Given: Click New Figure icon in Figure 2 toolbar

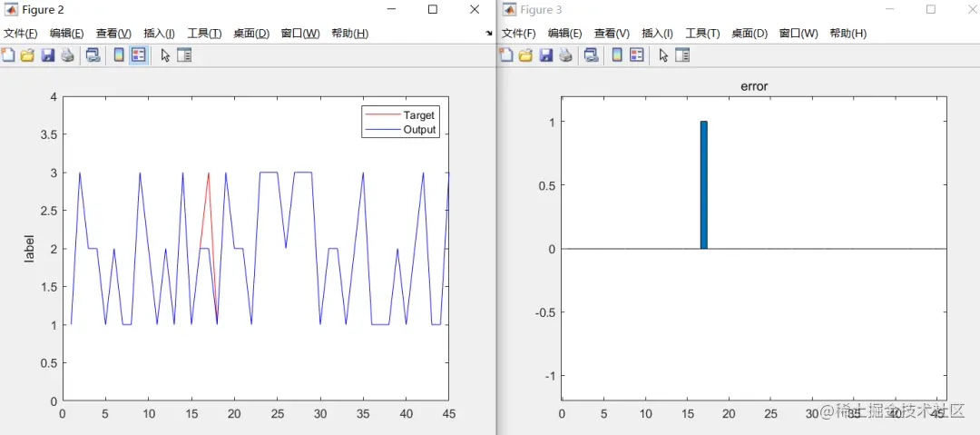Looking at the screenshot, I should coord(7,55).
